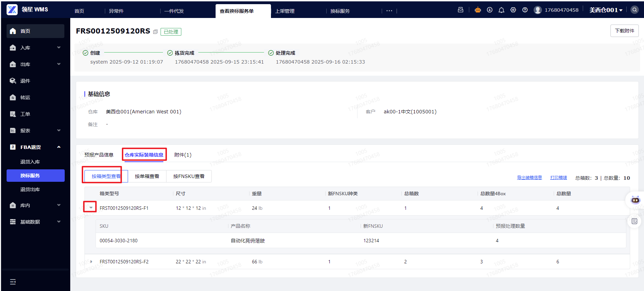Expand row FRST0012509120RS-F2 details

(x=91, y=262)
